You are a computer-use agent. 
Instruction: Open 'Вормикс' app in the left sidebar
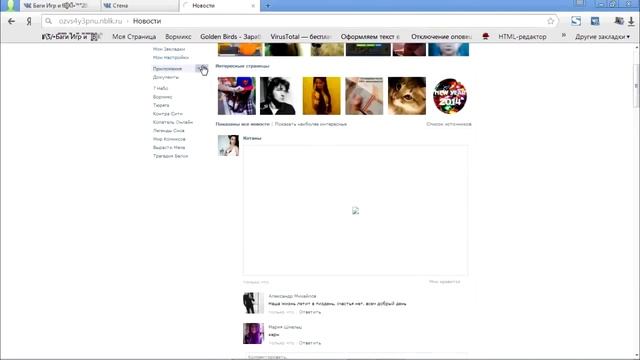tap(162, 97)
